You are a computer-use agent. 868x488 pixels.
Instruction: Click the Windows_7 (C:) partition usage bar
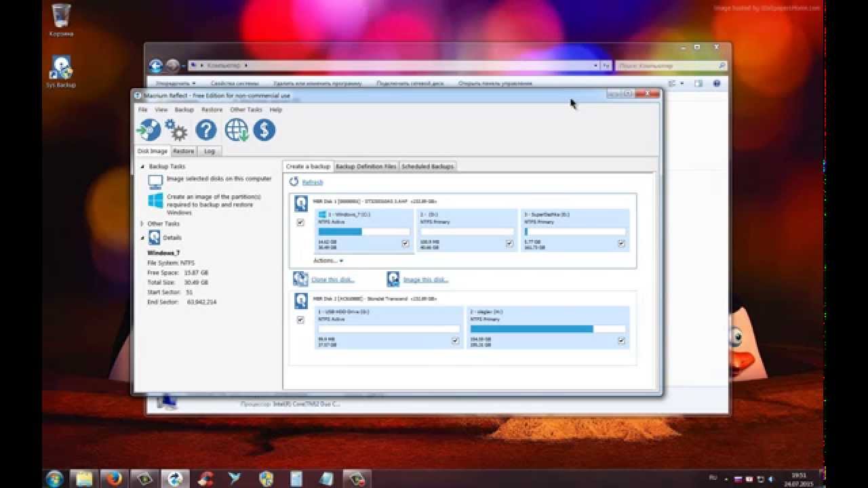tap(363, 232)
